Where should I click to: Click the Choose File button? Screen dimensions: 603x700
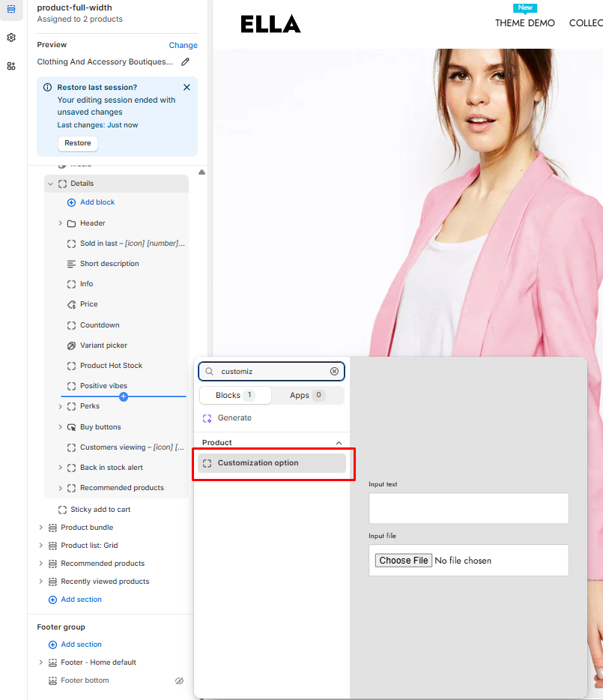coord(404,561)
